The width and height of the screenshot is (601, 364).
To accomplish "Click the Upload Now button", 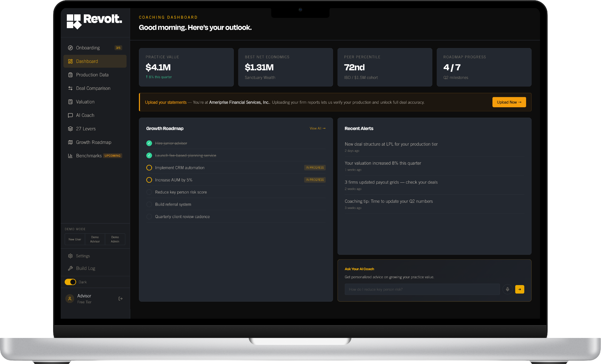I will (x=509, y=102).
